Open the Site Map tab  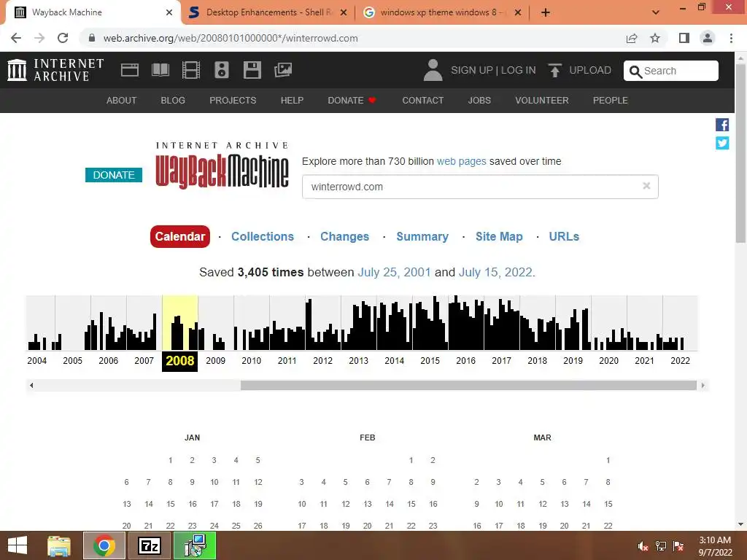point(499,237)
